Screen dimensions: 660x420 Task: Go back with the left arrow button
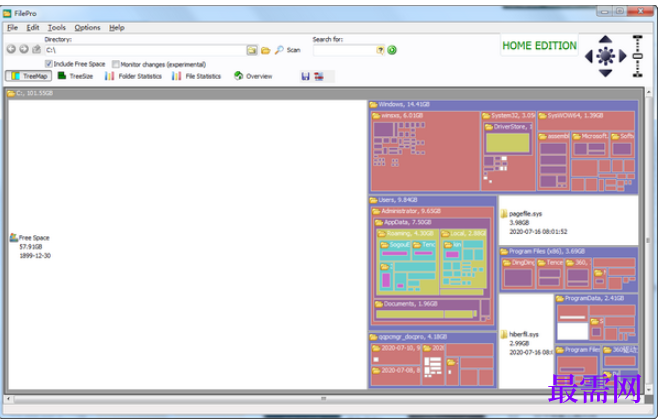click(11, 50)
